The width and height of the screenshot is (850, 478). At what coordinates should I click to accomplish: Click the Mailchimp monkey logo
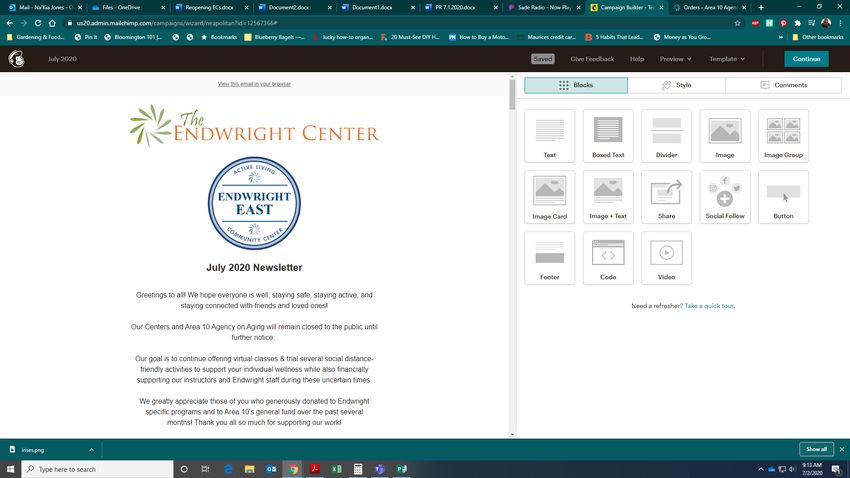point(16,59)
